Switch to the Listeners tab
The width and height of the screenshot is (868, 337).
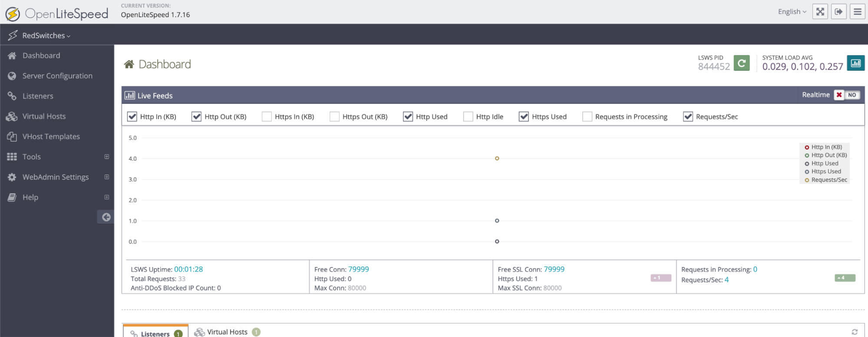[x=156, y=332]
